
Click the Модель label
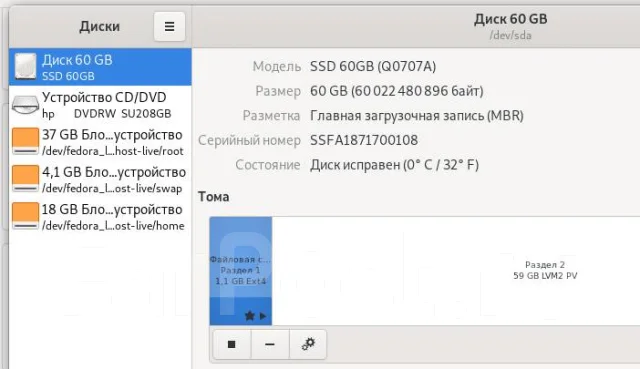pos(277,66)
